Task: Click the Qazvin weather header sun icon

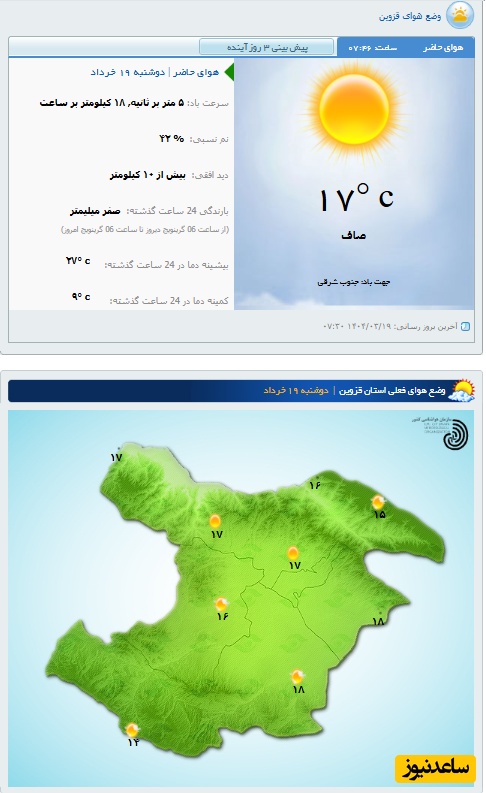Action: 460,15
